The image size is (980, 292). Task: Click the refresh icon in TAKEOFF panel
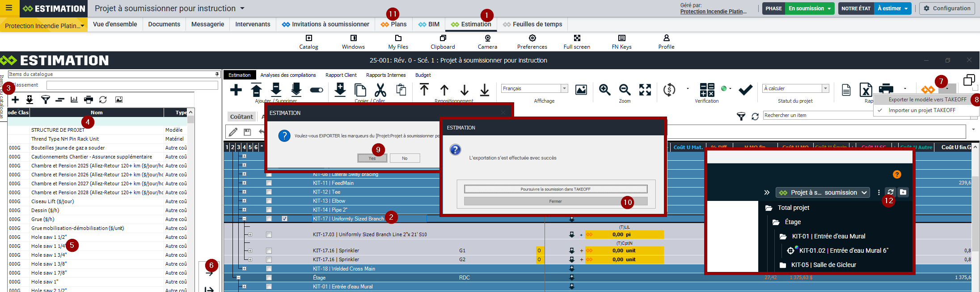[x=890, y=192]
